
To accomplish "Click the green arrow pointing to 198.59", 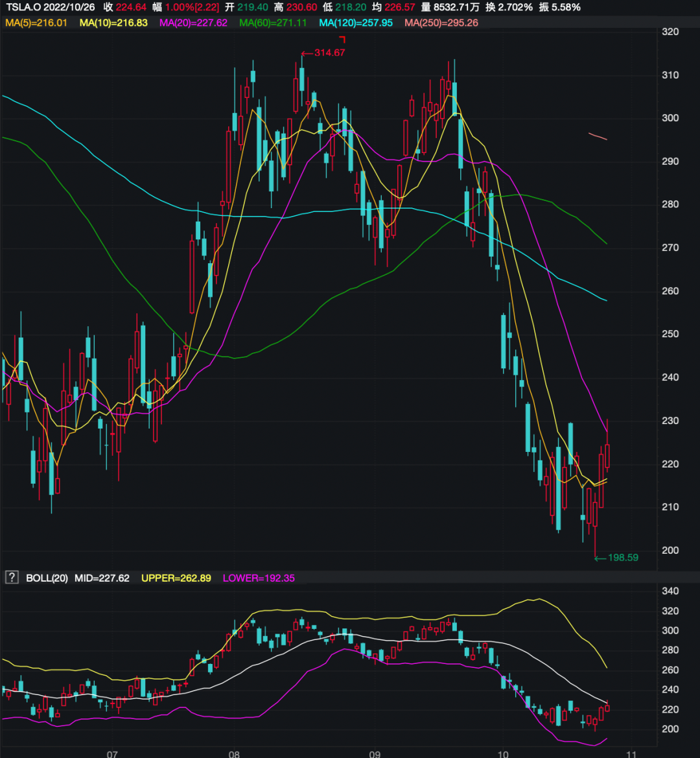I will pyautogui.click(x=600, y=558).
